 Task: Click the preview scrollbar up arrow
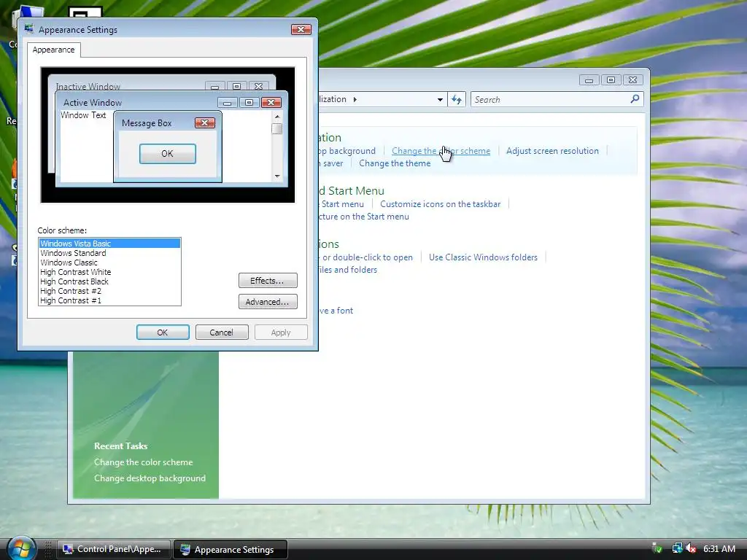tap(277, 116)
